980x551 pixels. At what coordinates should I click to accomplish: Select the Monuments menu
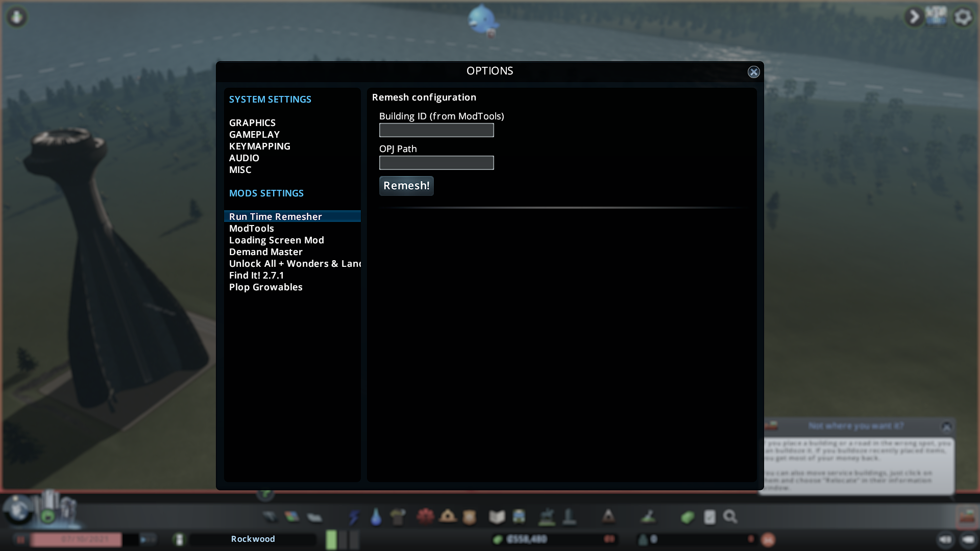(x=608, y=516)
